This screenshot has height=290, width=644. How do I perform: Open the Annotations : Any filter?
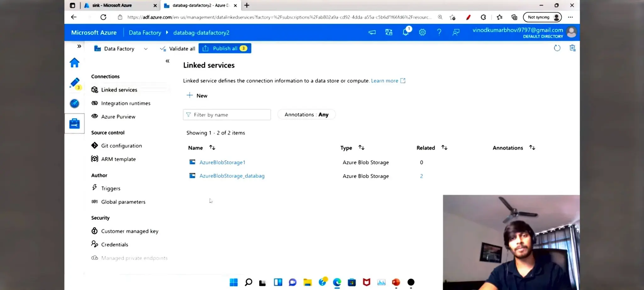[306, 115]
